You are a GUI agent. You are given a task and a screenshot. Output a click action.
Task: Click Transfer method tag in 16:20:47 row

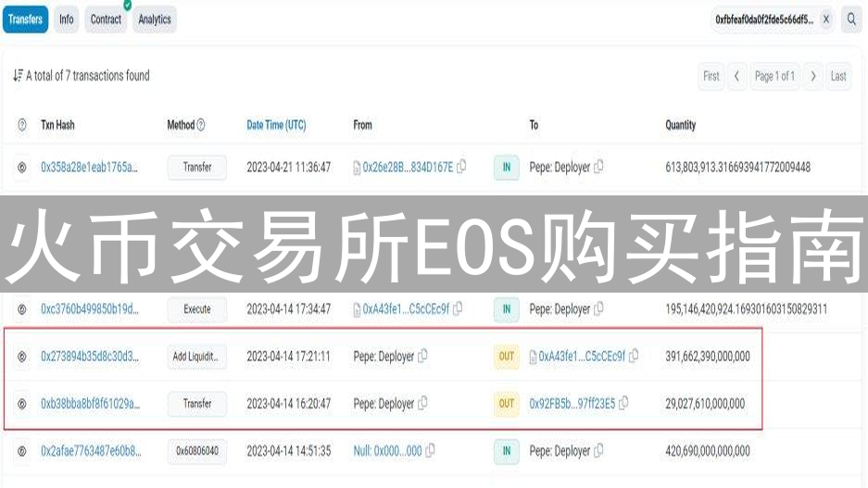point(197,404)
